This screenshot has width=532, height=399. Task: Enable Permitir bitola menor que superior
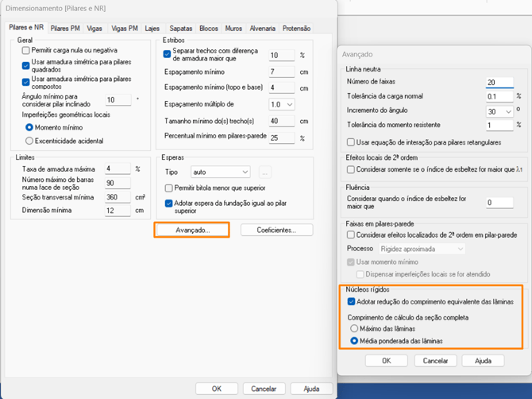(168, 188)
